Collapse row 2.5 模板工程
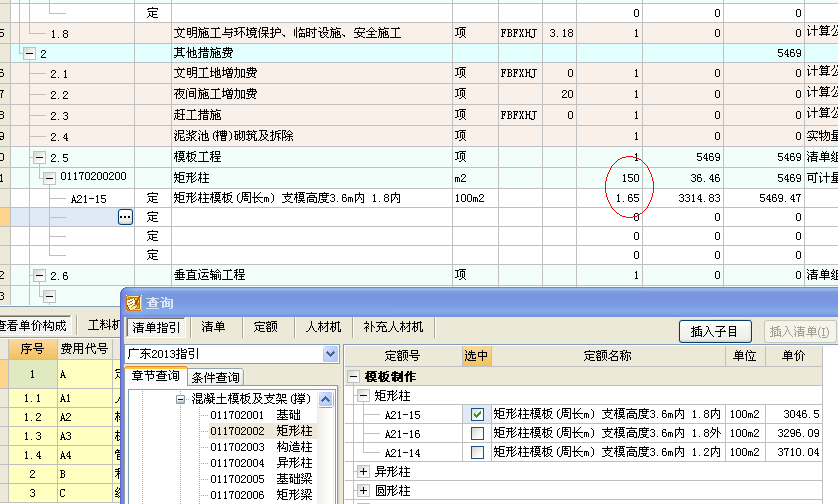 [x=39, y=158]
